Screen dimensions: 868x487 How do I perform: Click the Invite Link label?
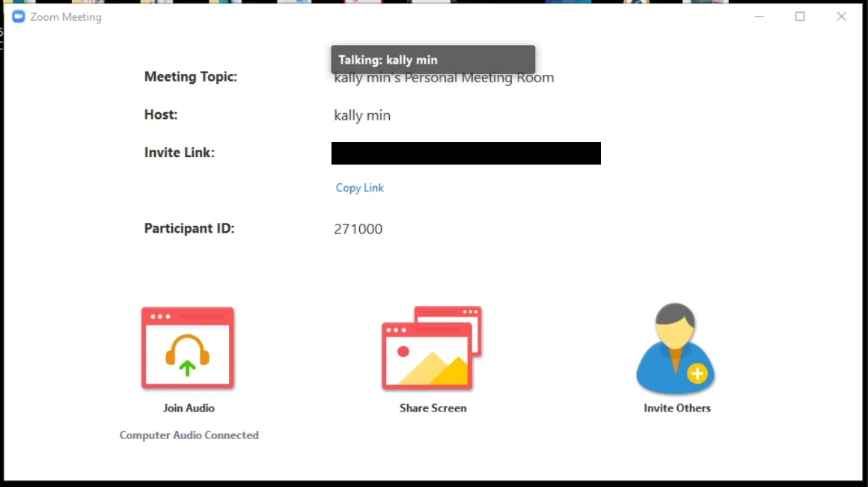coord(180,152)
